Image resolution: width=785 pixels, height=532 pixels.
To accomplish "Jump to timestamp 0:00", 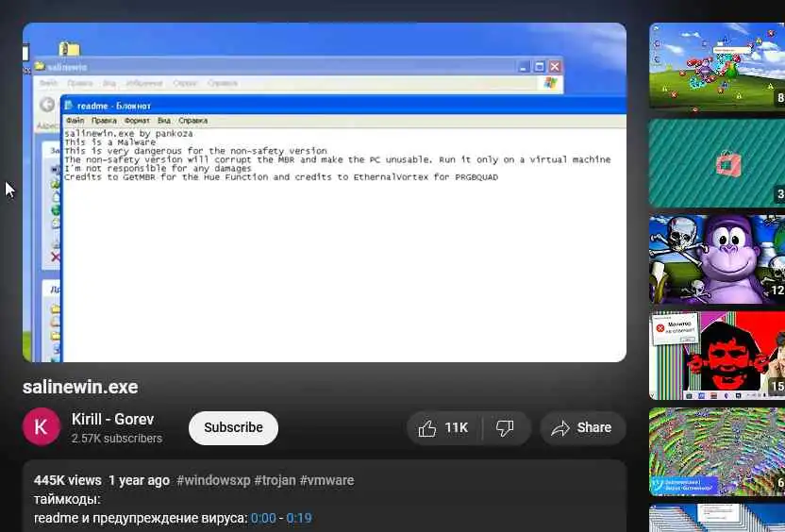I will point(263,518).
